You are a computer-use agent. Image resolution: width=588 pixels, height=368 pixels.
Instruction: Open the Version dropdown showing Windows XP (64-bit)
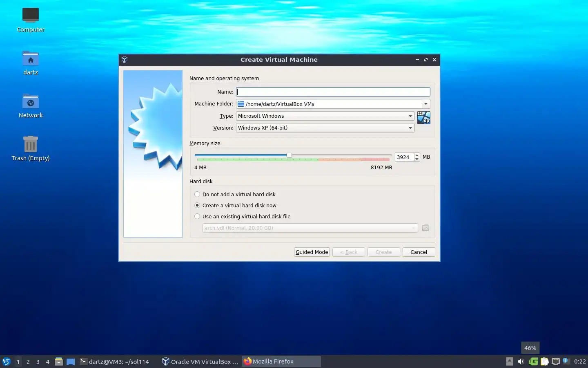(325, 128)
